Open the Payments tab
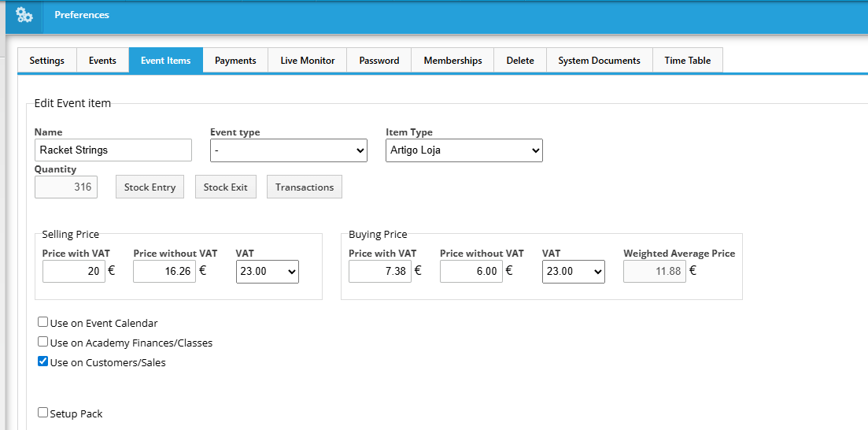The height and width of the screenshot is (430, 868). click(x=235, y=61)
